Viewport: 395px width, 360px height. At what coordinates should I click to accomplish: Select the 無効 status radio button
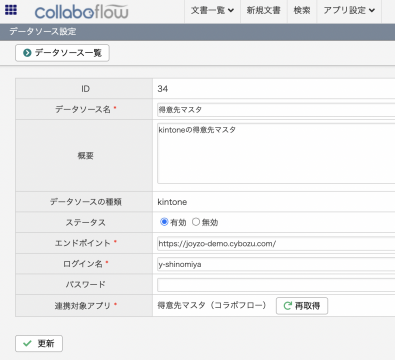click(196, 222)
